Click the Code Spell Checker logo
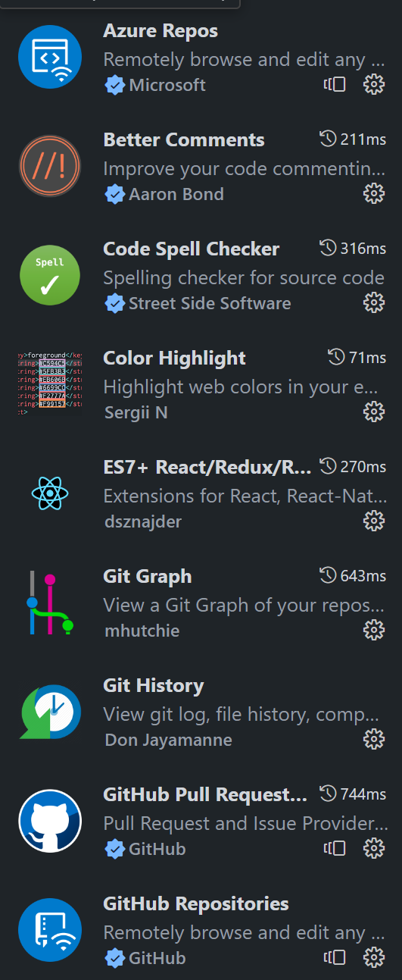The image size is (402, 980). pyautogui.click(x=50, y=275)
